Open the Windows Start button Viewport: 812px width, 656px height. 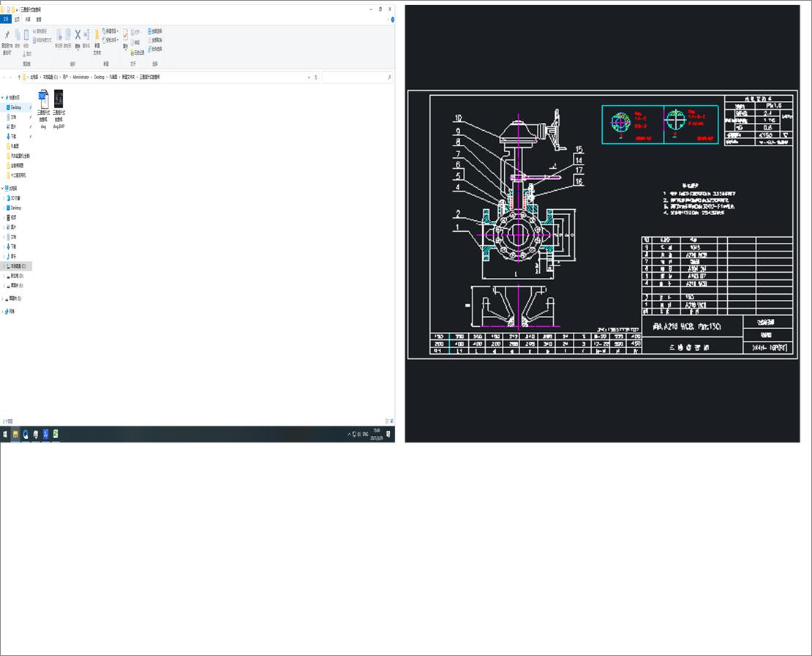[5, 434]
